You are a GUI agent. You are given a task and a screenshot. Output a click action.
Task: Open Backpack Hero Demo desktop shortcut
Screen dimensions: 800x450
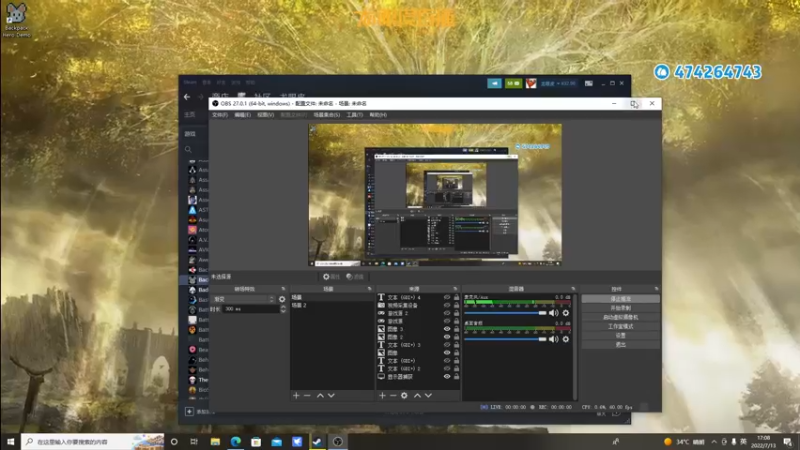(x=16, y=20)
